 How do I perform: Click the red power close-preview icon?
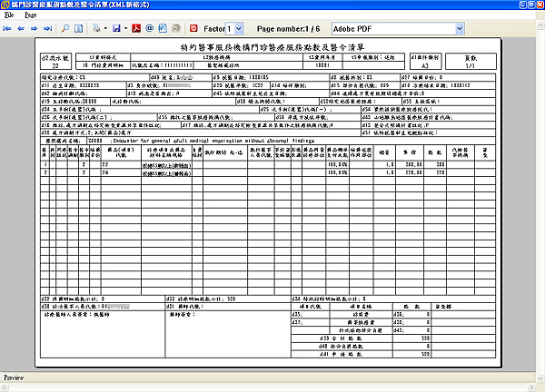pyautogui.click(x=192, y=29)
